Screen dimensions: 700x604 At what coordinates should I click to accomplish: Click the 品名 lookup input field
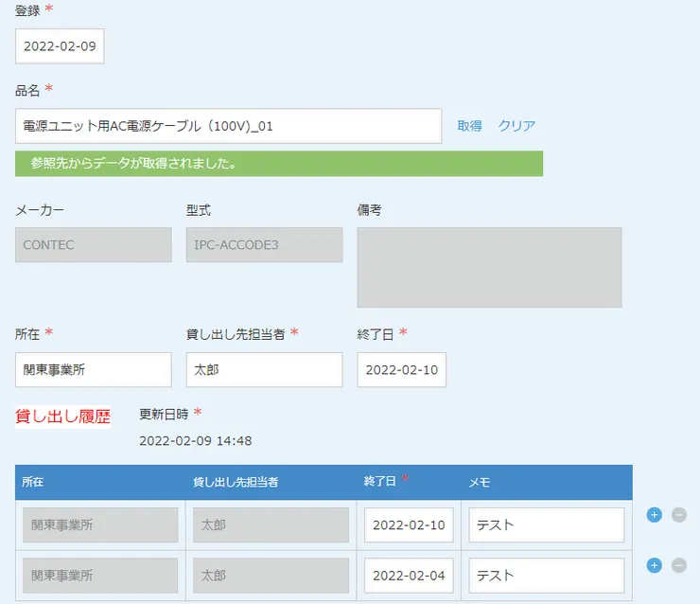[228, 126]
